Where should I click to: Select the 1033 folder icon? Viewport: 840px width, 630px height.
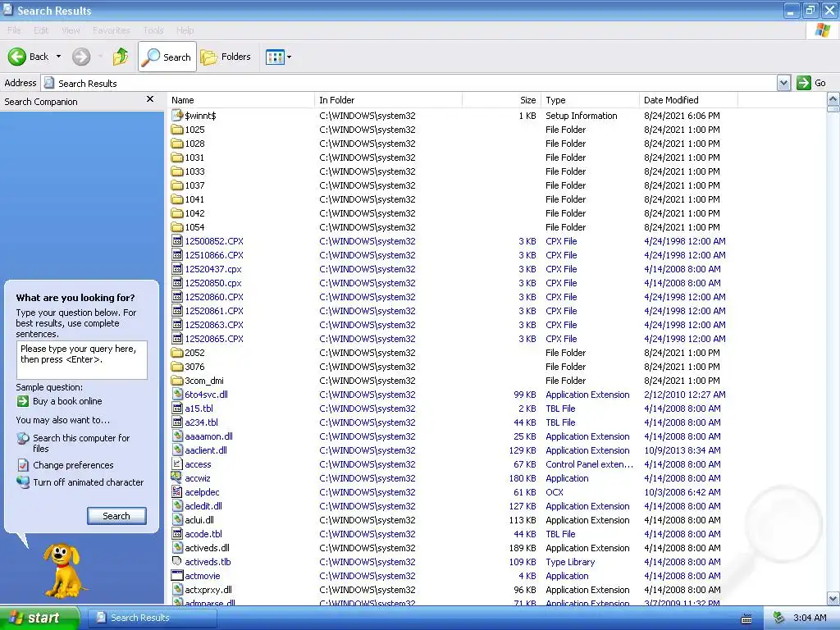point(177,171)
